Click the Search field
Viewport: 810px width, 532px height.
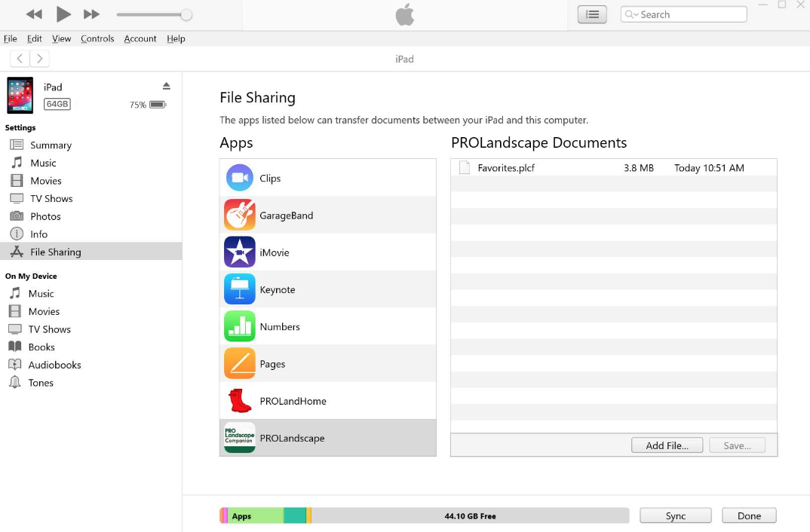tap(683, 14)
